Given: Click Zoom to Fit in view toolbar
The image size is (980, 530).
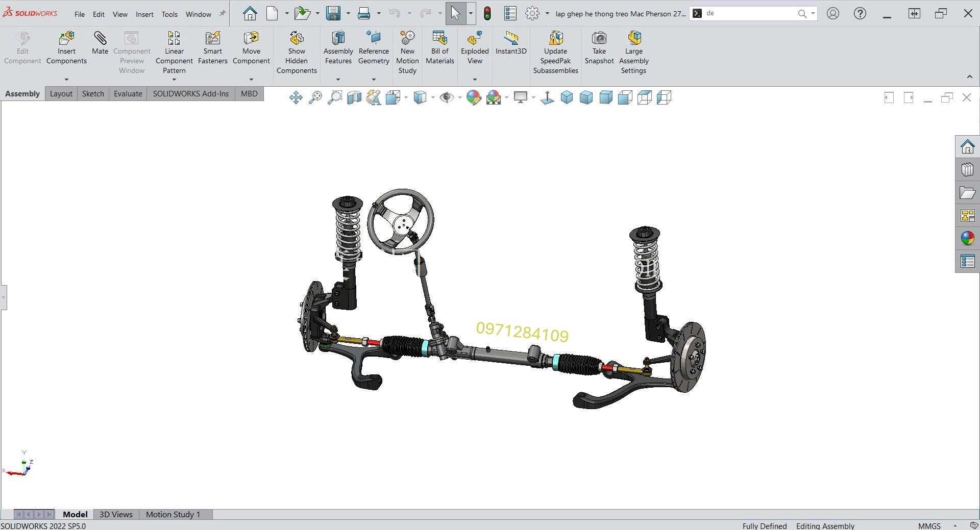Looking at the screenshot, I should coord(315,97).
